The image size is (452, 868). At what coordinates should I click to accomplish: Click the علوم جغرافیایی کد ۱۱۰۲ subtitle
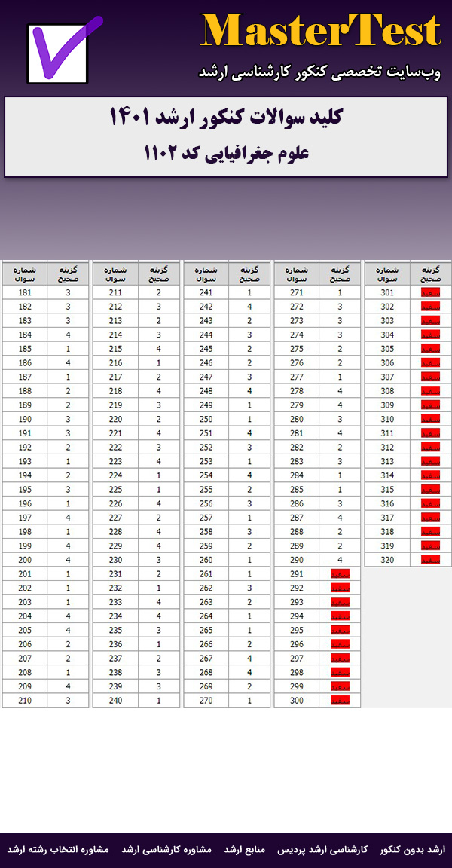click(x=226, y=153)
